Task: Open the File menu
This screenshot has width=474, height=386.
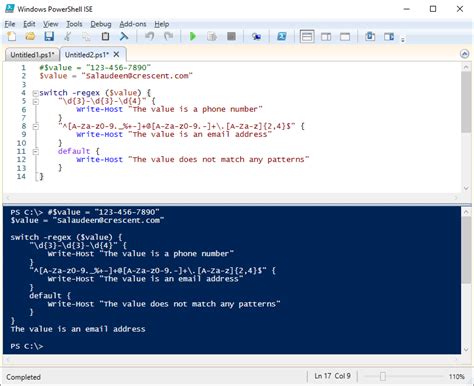Action: click(x=10, y=24)
